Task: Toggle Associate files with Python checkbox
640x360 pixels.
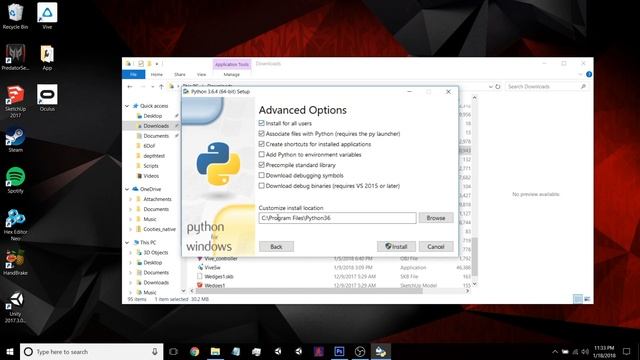Action: 262,133
